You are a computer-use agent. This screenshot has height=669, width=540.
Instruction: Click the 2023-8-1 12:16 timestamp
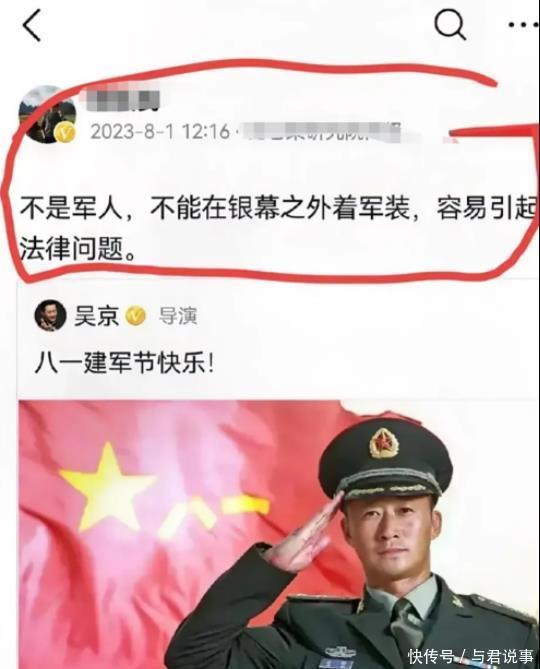[x=160, y=131]
